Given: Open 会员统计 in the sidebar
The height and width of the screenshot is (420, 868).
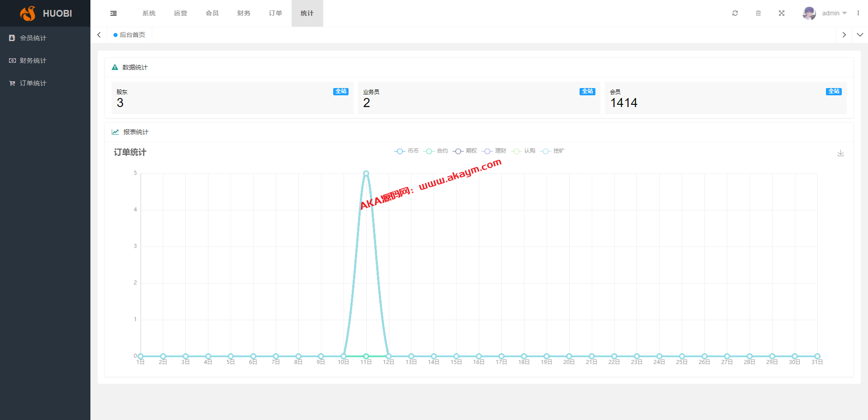Looking at the screenshot, I should click(33, 38).
